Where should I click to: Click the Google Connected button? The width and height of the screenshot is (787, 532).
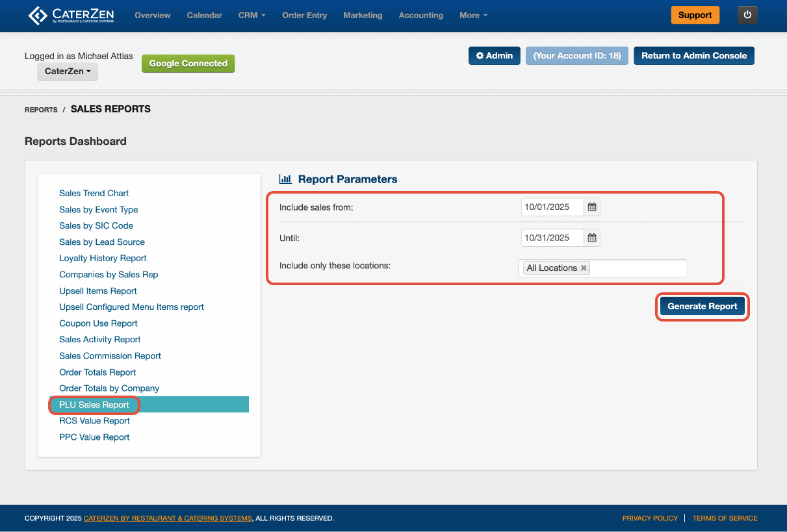tap(188, 64)
